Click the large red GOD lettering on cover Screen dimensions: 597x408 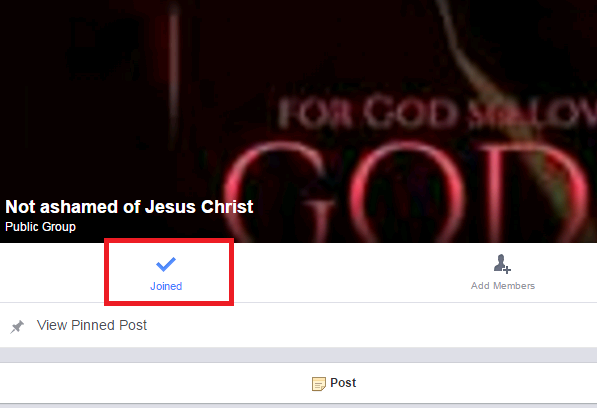point(407,190)
